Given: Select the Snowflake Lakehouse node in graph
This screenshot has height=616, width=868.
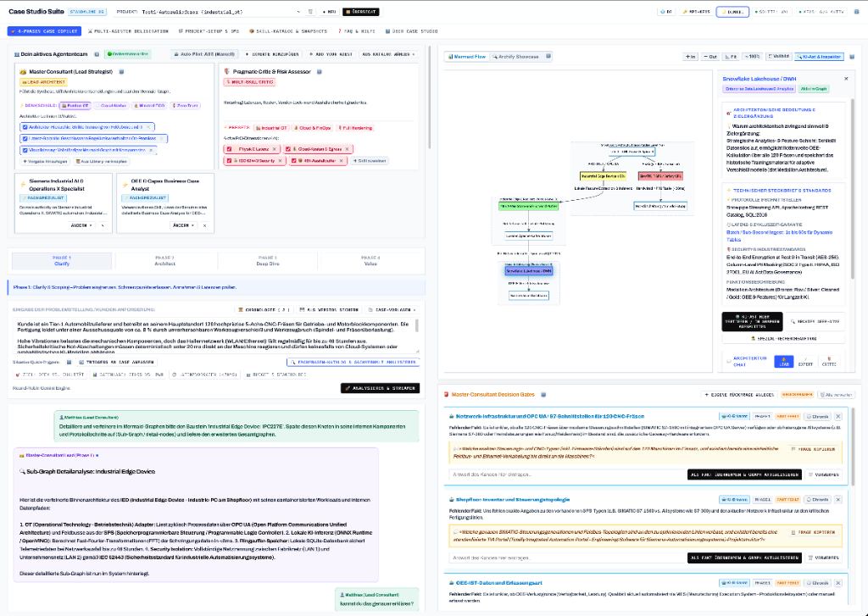Looking at the screenshot, I should coord(529,271).
